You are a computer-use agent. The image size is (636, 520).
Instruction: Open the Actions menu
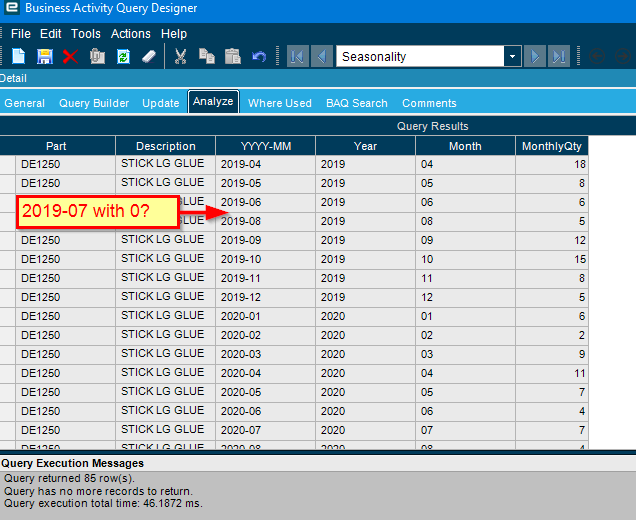[131, 34]
